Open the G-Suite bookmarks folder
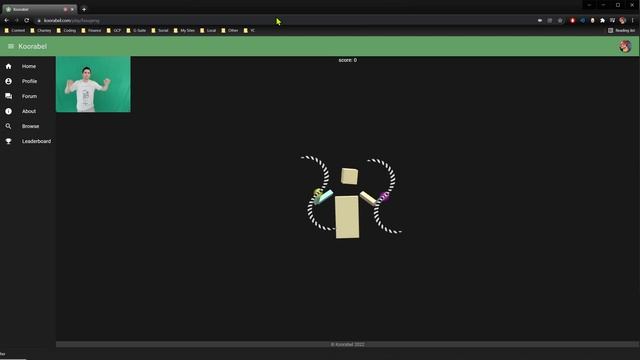Image resolution: width=640 pixels, height=360 pixels. (136, 31)
